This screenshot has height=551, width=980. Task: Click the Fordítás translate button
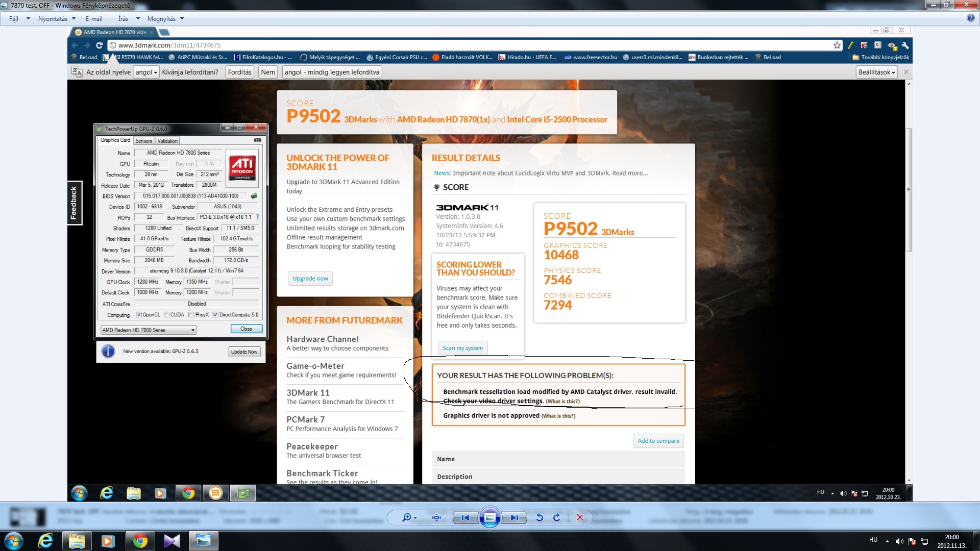(239, 72)
